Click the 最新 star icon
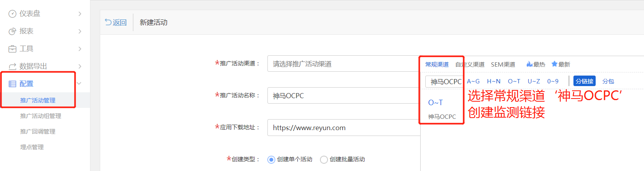Screen dimensions: 644x171 [554, 64]
